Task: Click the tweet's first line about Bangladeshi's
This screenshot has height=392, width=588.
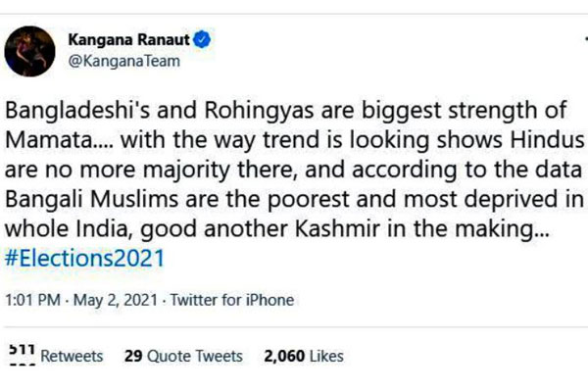Action: (x=286, y=111)
